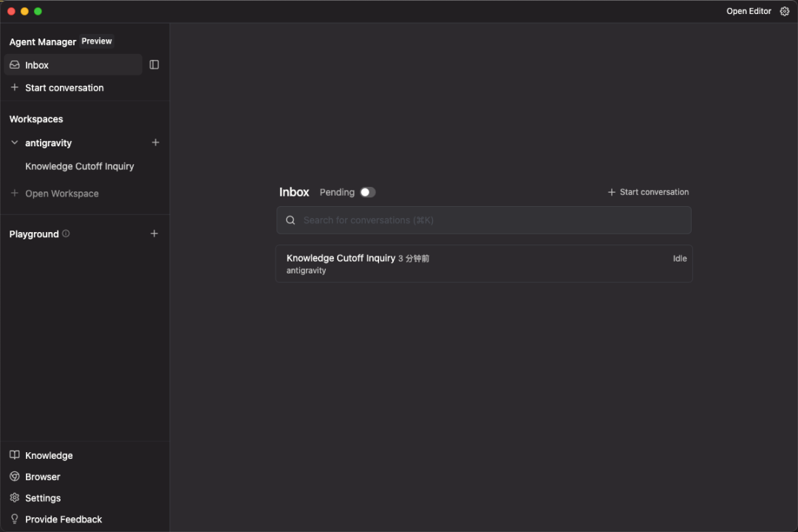The image size is (798, 532).
Task: Click Start conversation in the sidebar
Action: coord(64,88)
